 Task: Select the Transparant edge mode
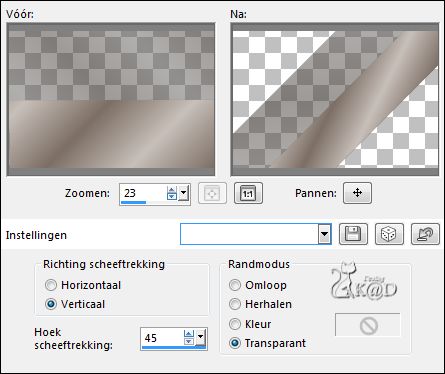tap(235, 343)
